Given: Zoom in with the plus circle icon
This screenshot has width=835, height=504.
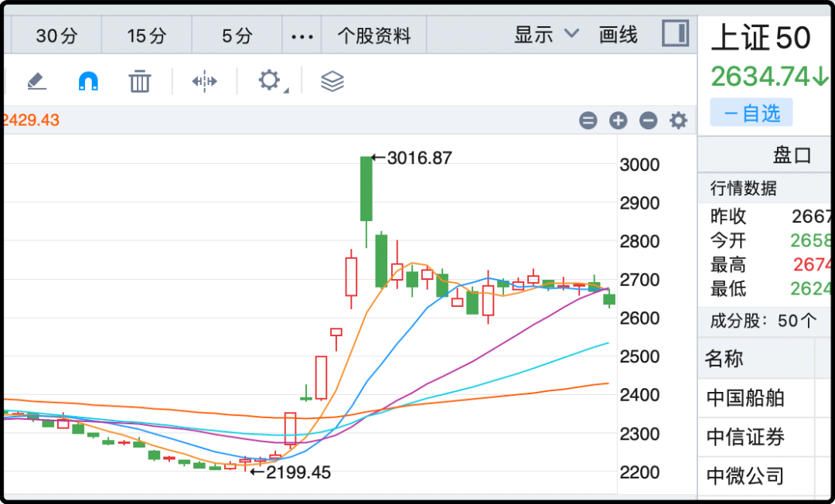Looking at the screenshot, I should [x=618, y=121].
